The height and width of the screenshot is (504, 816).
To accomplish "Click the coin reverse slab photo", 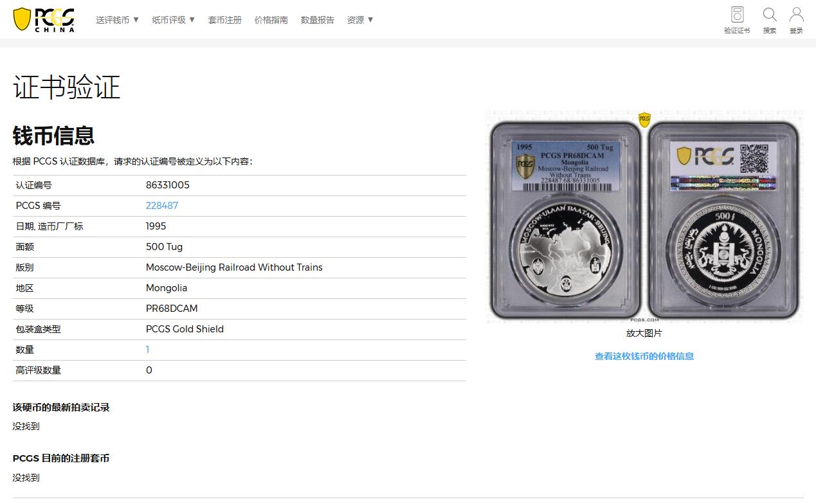I will point(723,221).
